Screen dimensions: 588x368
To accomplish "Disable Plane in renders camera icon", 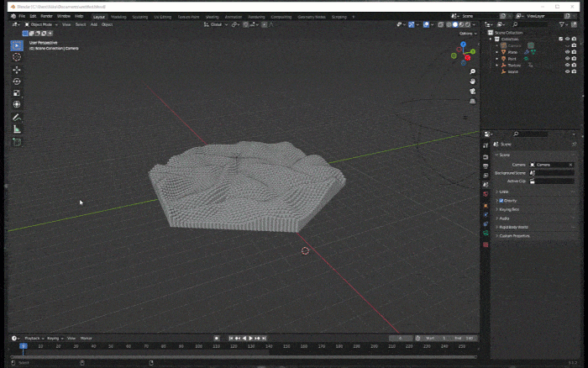I will (574, 52).
